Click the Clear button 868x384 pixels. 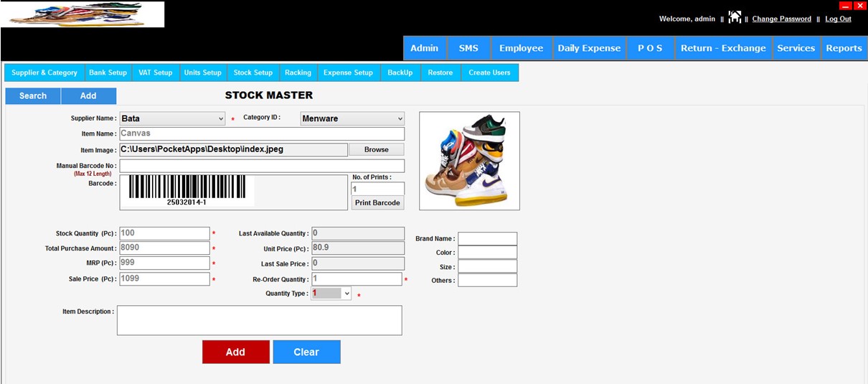(x=306, y=352)
